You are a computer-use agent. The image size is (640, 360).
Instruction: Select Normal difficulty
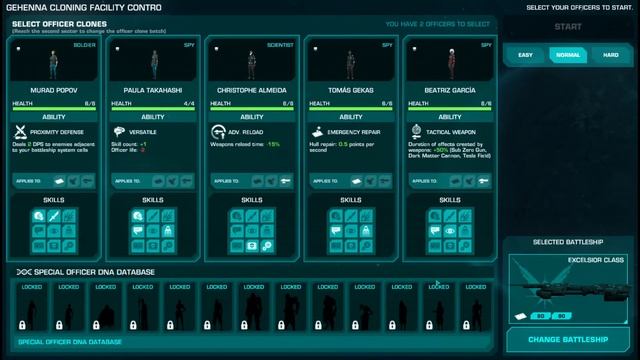(x=568, y=55)
